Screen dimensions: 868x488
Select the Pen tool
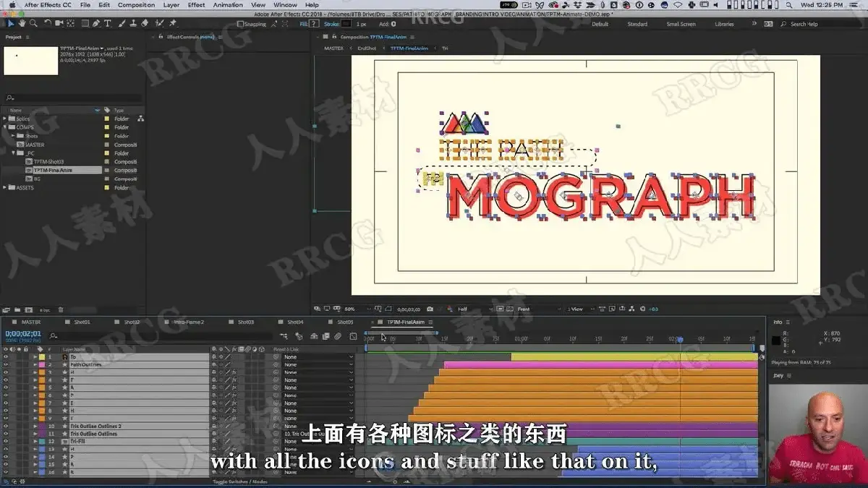coord(97,23)
